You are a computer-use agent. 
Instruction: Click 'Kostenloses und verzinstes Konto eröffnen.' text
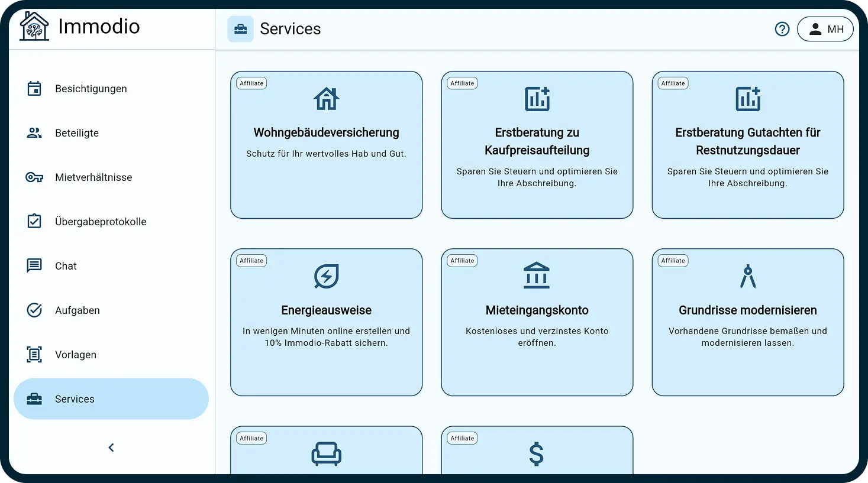click(x=537, y=337)
